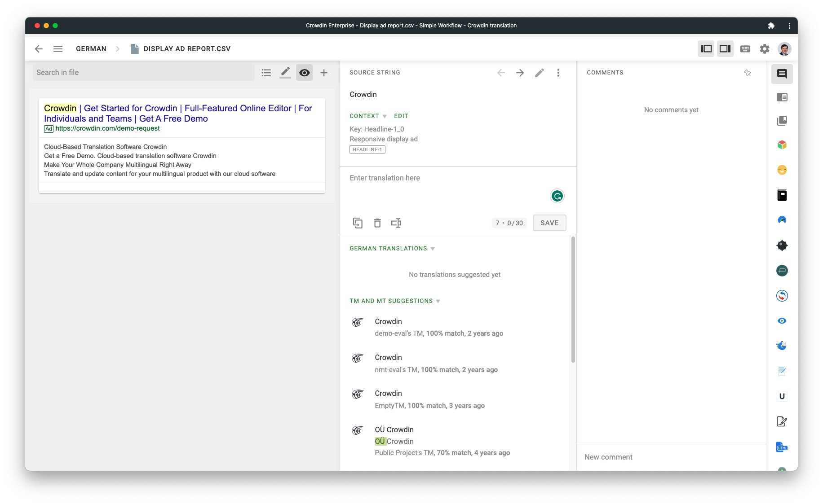This screenshot has width=823, height=504.
Task: Clear translation with the trash icon
Action: 377,223
